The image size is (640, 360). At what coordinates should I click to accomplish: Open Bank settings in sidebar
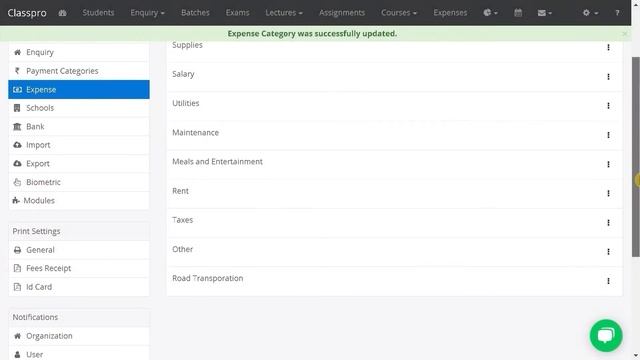tap(79, 127)
